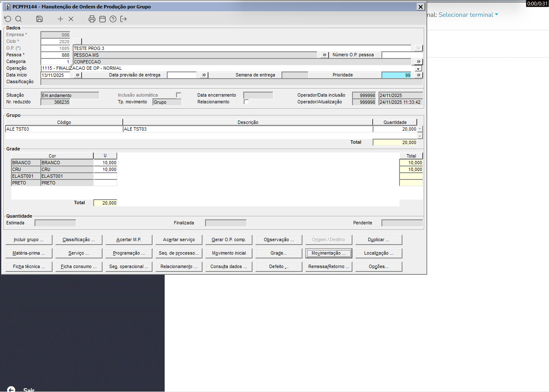Click the Incluir grupo button
Screen dimensions: 549x392
[29, 239]
